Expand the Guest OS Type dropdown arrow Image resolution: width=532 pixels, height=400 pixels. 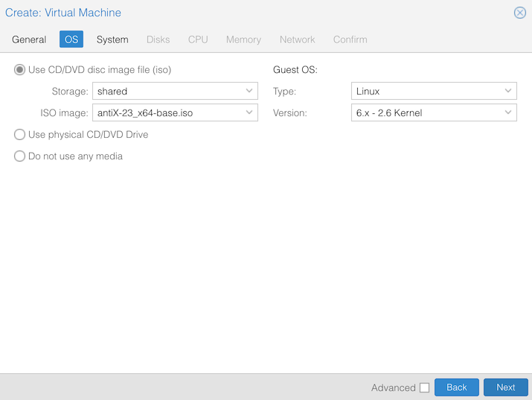pyautogui.click(x=508, y=92)
